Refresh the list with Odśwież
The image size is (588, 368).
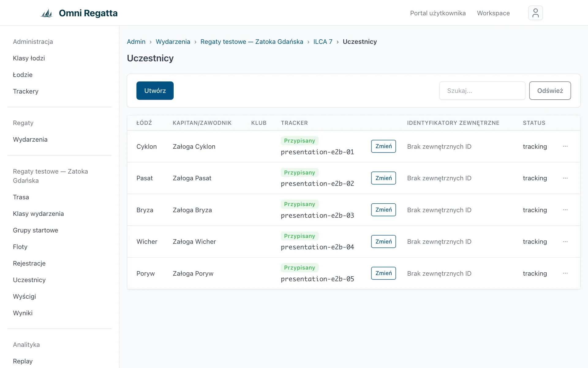pyautogui.click(x=550, y=90)
